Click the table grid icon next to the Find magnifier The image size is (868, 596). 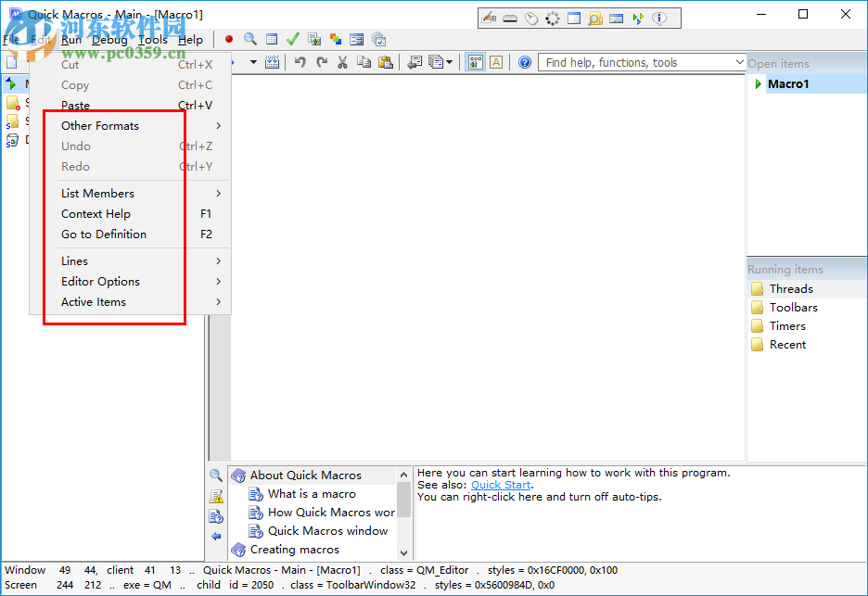coord(271,39)
